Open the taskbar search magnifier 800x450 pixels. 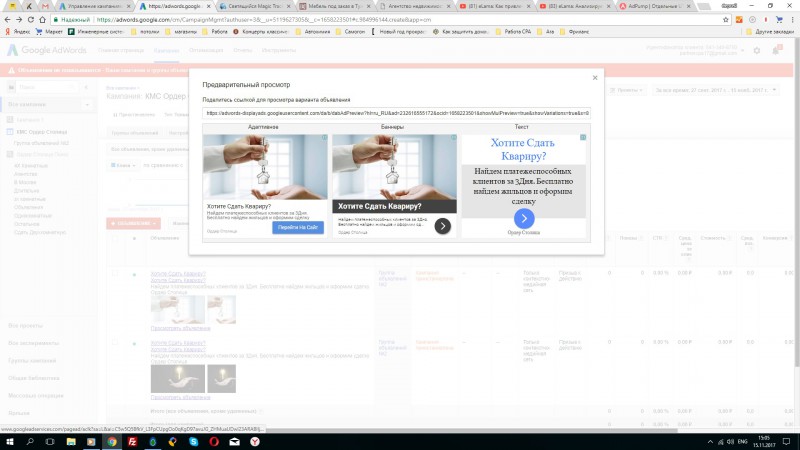(x=30, y=442)
